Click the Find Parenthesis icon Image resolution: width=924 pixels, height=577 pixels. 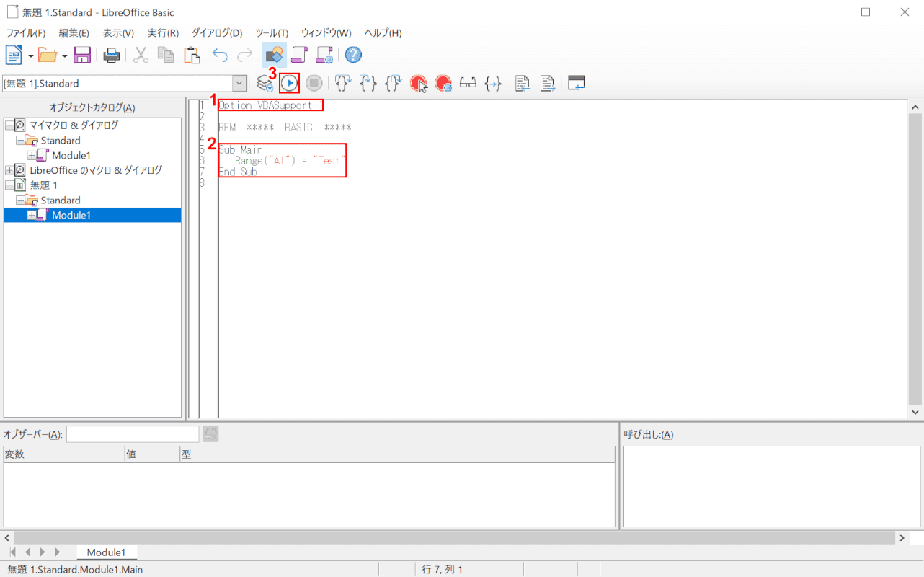click(x=493, y=84)
